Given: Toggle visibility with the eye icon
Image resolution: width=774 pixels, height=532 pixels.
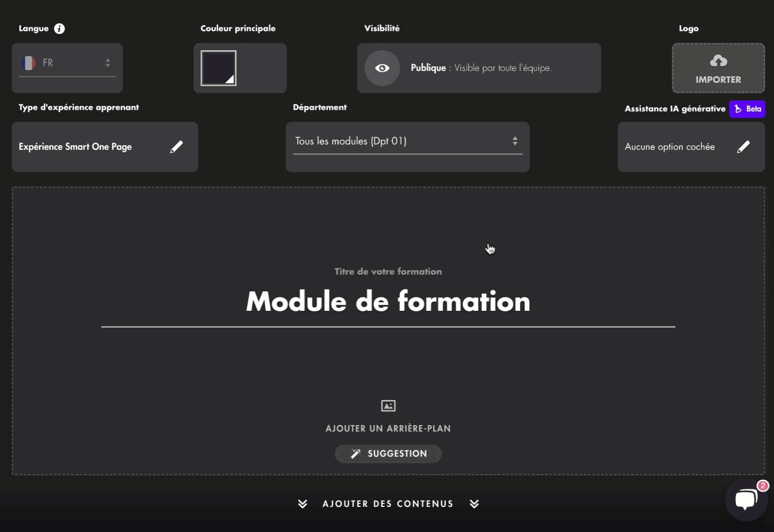Looking at the screenshot, I should tap(382, 68).
